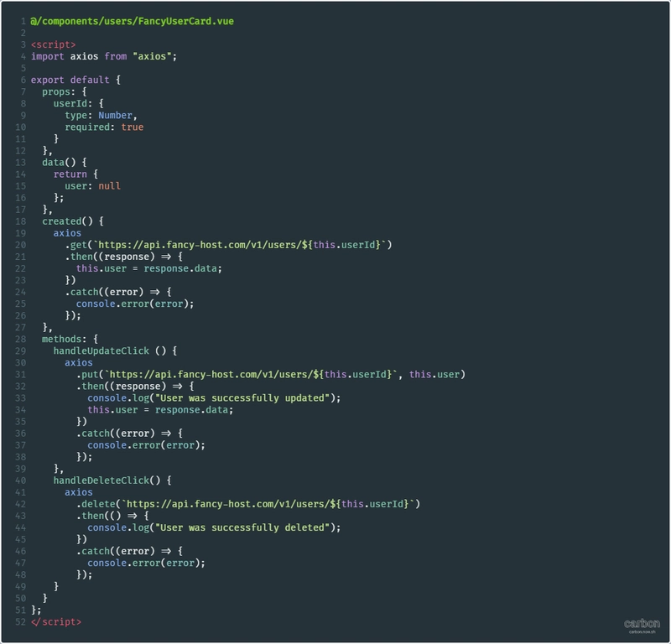Click "this.user = response.data;" on line 22
This screenshot has height=644, width=671.
click(x=149, y=268)
